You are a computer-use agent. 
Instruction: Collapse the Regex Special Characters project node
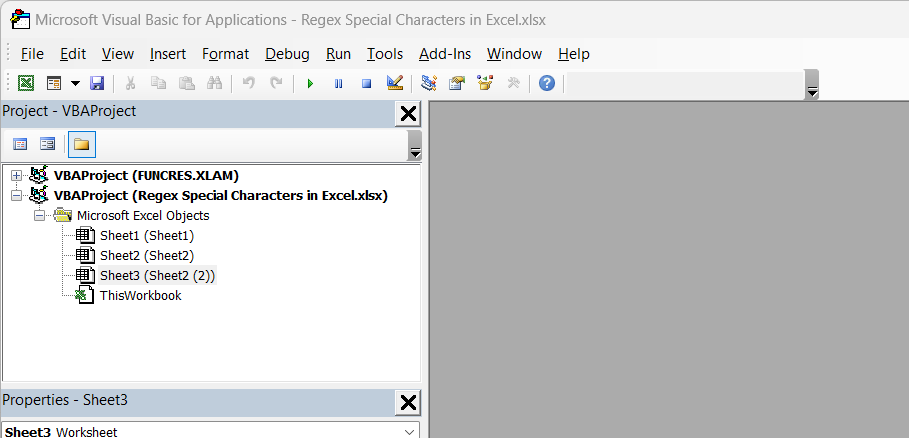16,196
